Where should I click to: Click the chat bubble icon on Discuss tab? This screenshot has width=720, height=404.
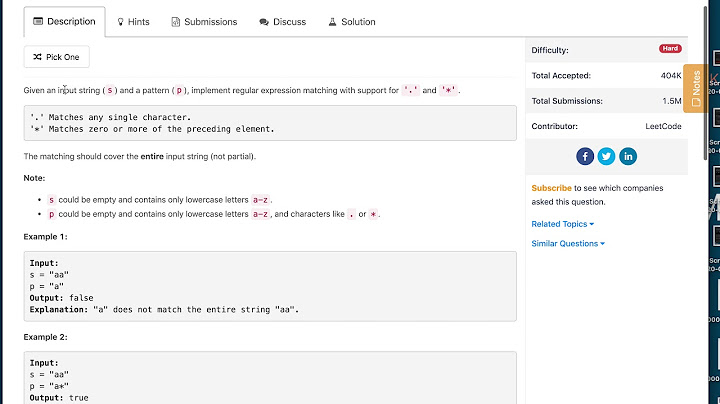pyautogui.click(x=264, y=22)
